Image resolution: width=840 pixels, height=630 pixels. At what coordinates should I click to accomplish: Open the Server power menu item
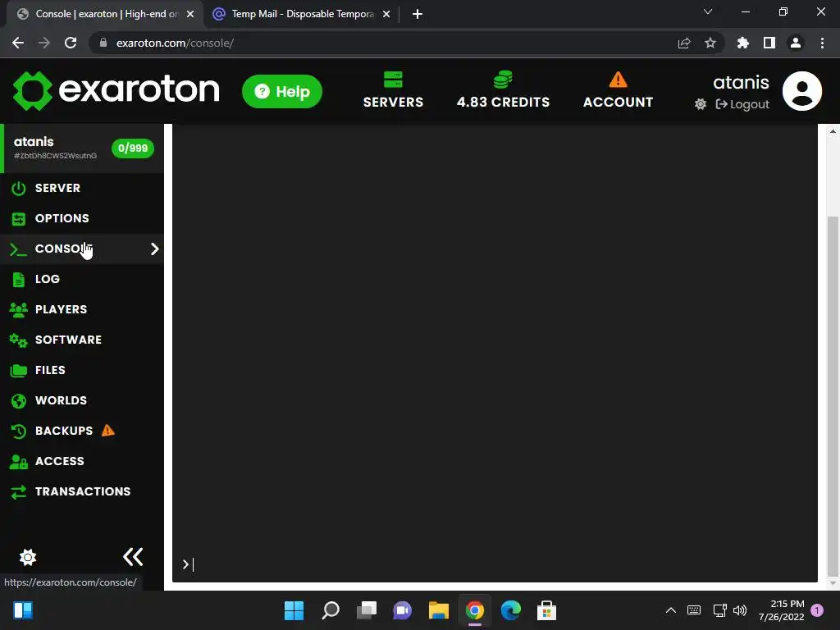click(82, 188)
